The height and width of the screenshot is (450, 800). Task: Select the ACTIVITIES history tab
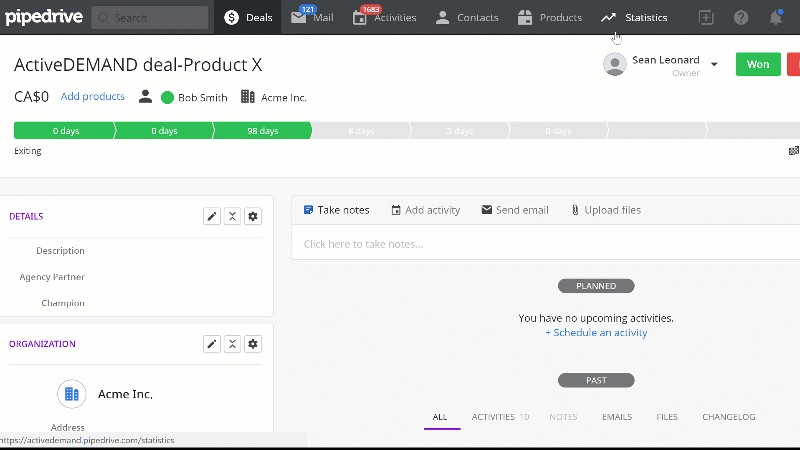(x=499, y=417)
